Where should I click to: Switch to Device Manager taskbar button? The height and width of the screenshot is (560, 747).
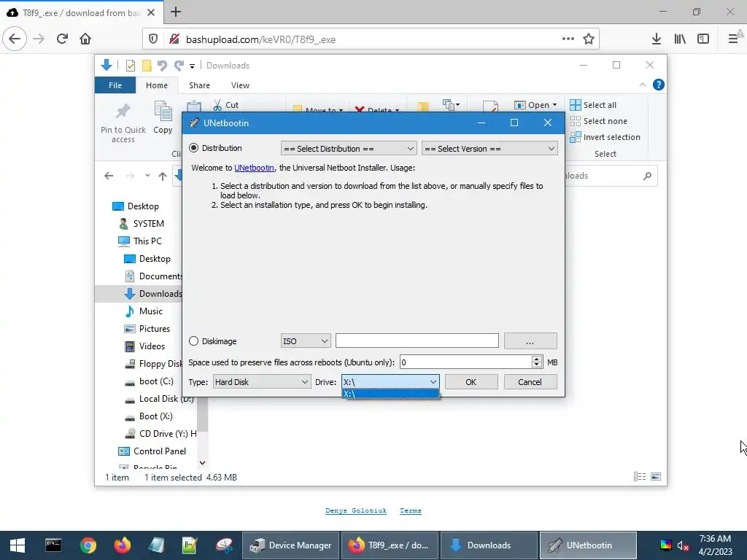pos(290,545)
